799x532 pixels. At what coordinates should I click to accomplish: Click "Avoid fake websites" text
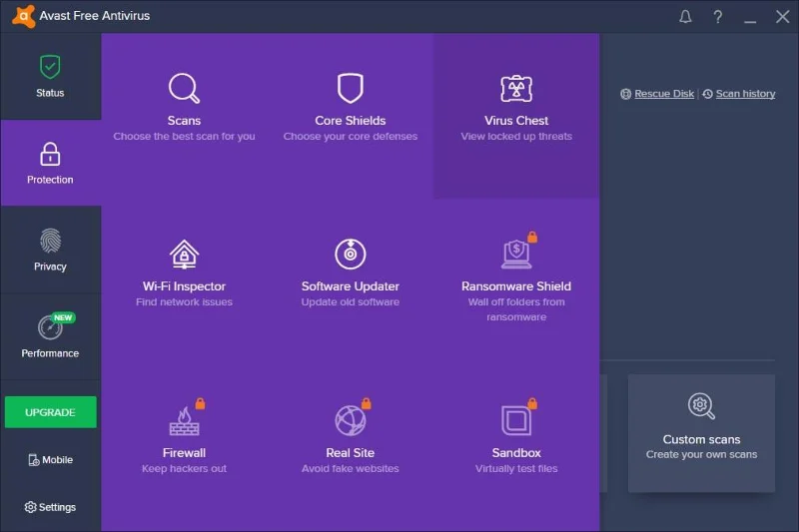coord(351,468)
